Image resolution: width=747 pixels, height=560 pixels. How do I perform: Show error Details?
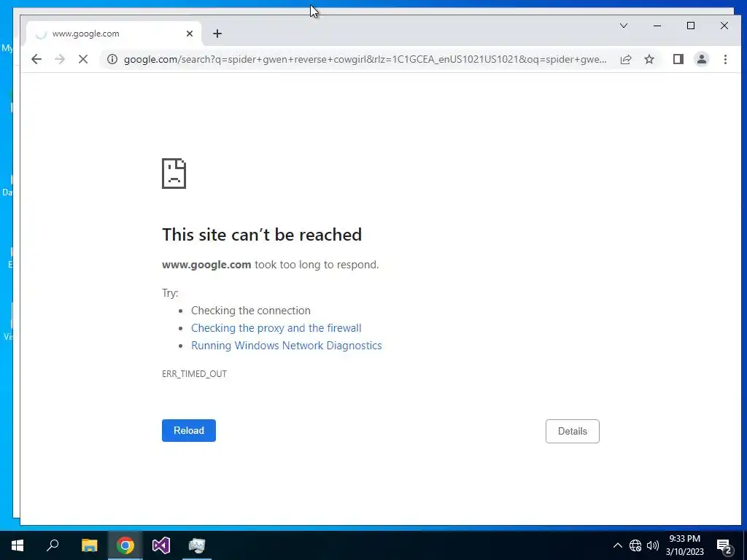(x=572, y=431)
